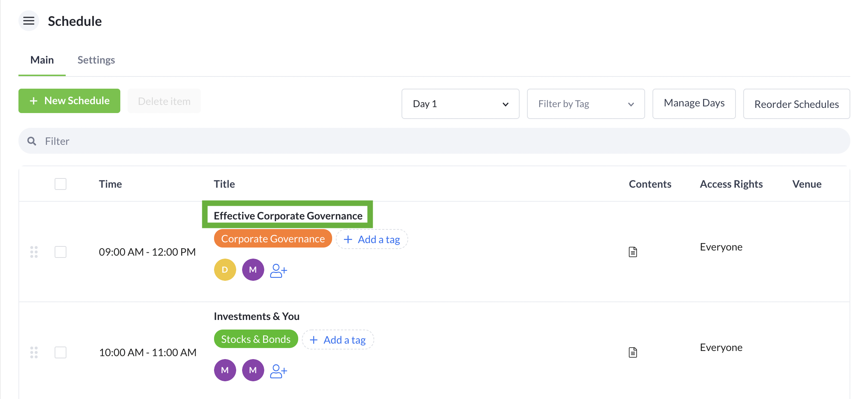Check the Effective Corporate Governance row checkbox
Screen dimensions: 868x399
[61, 252]
